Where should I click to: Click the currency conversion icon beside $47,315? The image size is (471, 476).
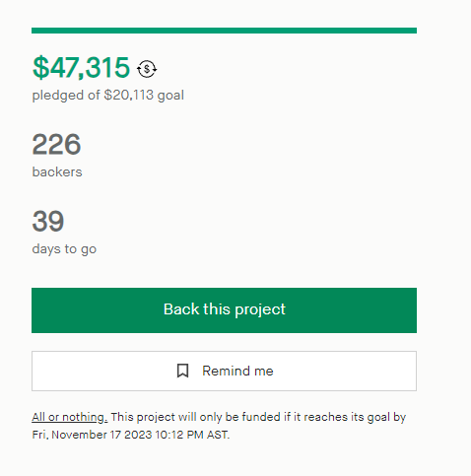coord(147,69)
